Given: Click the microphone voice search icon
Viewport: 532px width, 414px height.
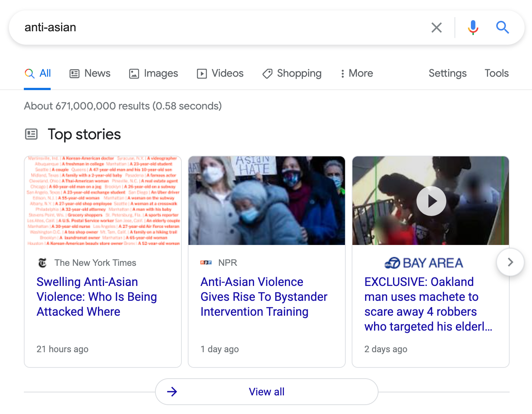Looking at the screenshot, I should [473, 28].
